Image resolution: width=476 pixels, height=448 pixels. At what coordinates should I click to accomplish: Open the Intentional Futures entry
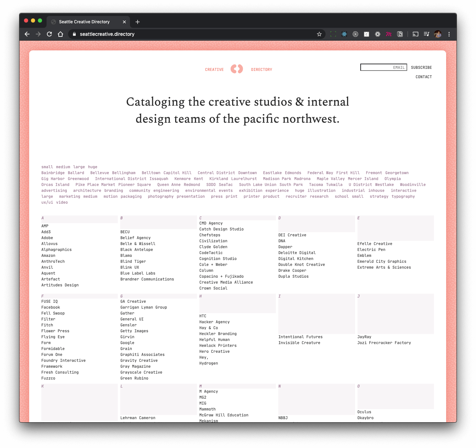coord(300,337)
